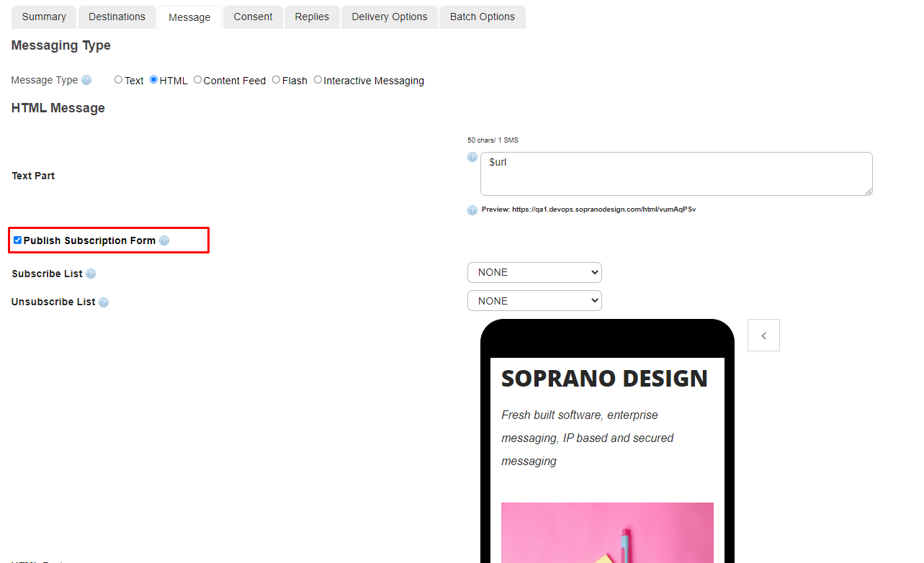Image resolution: width=924 pixels, height=563 pixels.
Task: Click help icon next to Preview URL
Action: [472, 210]
